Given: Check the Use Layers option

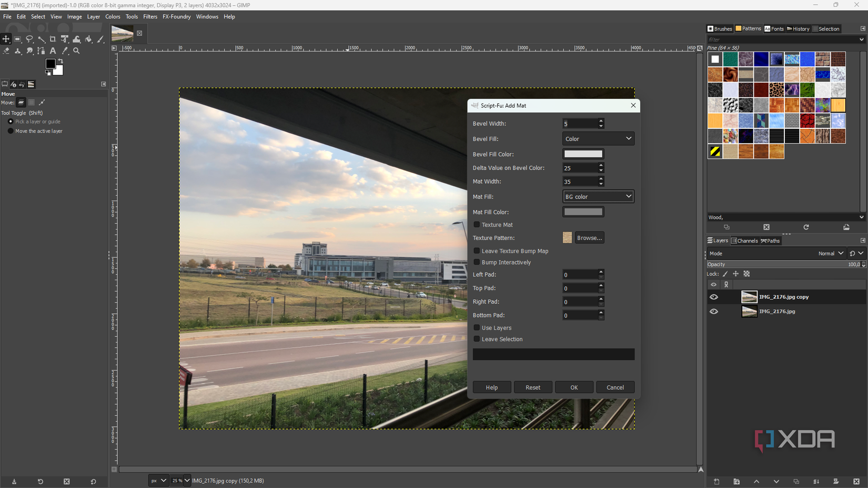Looking at the screenshot, I should [x=477, y=328].
